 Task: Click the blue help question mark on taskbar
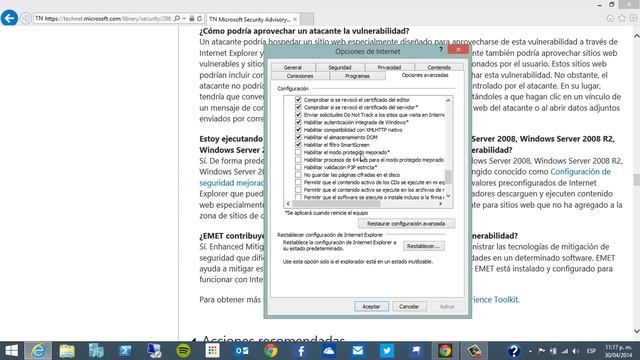[513, 351]
